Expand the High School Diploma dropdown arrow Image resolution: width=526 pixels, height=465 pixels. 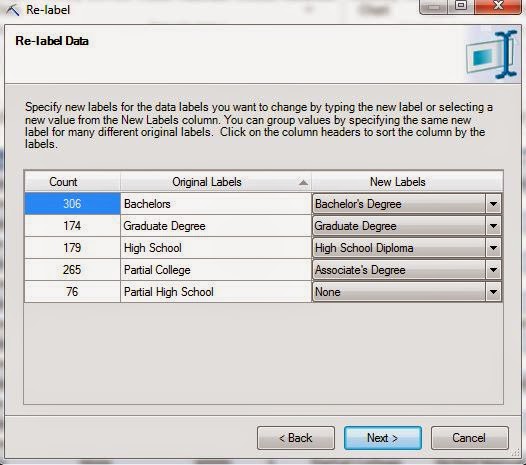tap(493, 248)
